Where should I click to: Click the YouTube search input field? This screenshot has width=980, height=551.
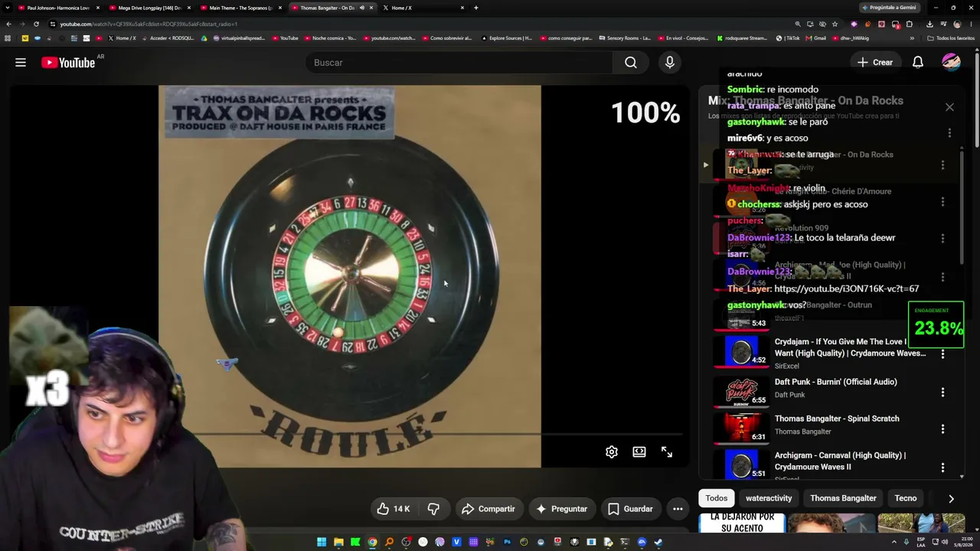pyautogui.click(x=459, y=63)
